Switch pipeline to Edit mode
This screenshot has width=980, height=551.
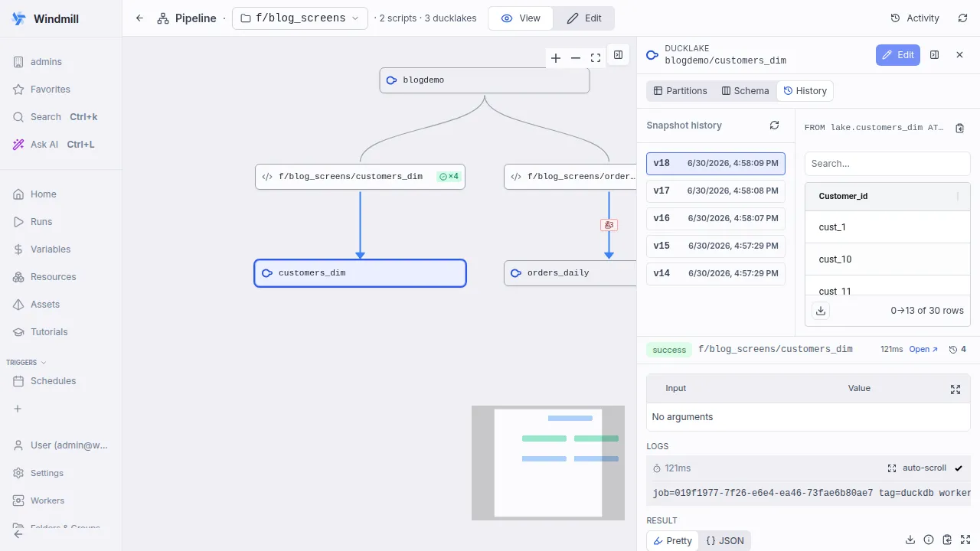click(x=584, y=18)
